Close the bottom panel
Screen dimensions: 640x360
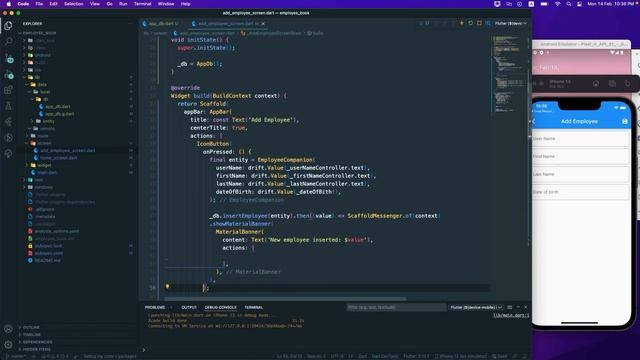coord(526,307)
